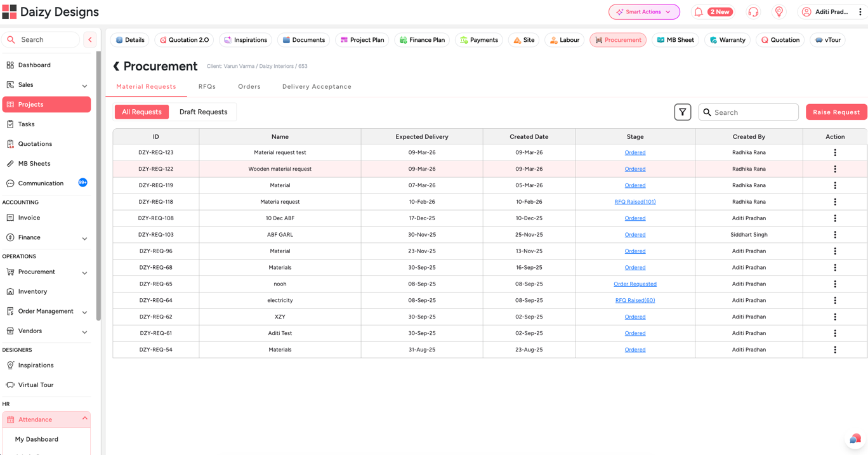
Task: Open the Smart Actions dropdown
Action: pos(644,11)
